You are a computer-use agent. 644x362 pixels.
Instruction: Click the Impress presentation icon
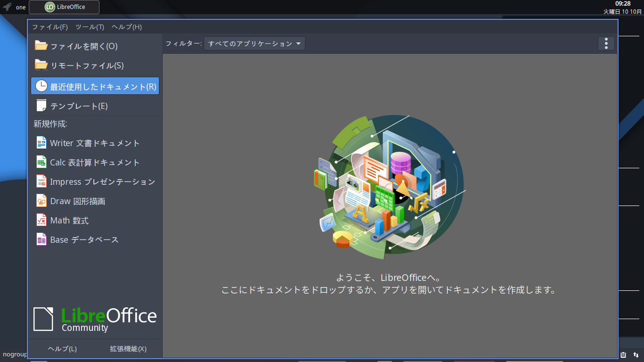pos(41,181)
